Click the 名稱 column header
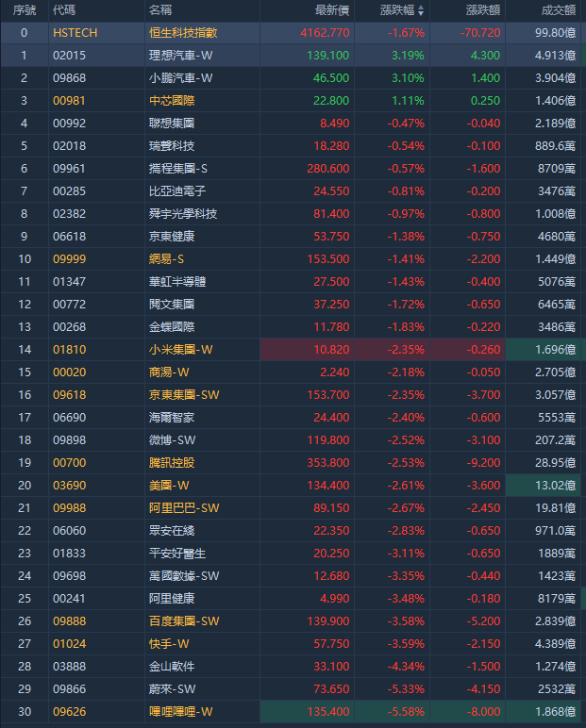This screenshot has width=586, height=728. click(160, 10)
